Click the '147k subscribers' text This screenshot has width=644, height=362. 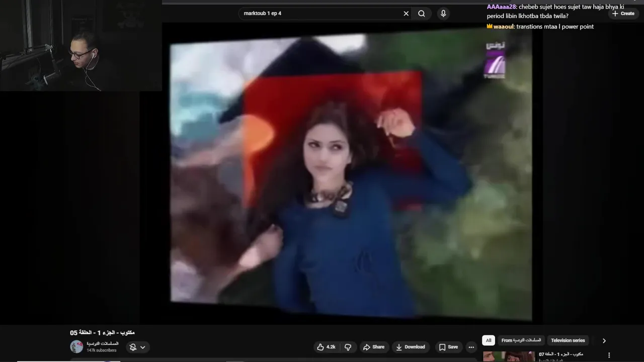(x=102, y=350)
